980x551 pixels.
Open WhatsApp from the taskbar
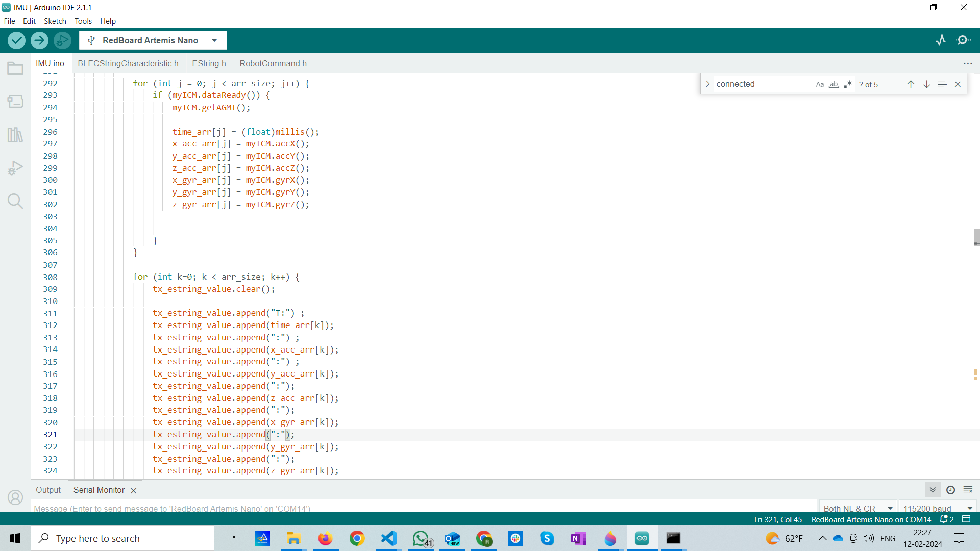tap(422, 538)
